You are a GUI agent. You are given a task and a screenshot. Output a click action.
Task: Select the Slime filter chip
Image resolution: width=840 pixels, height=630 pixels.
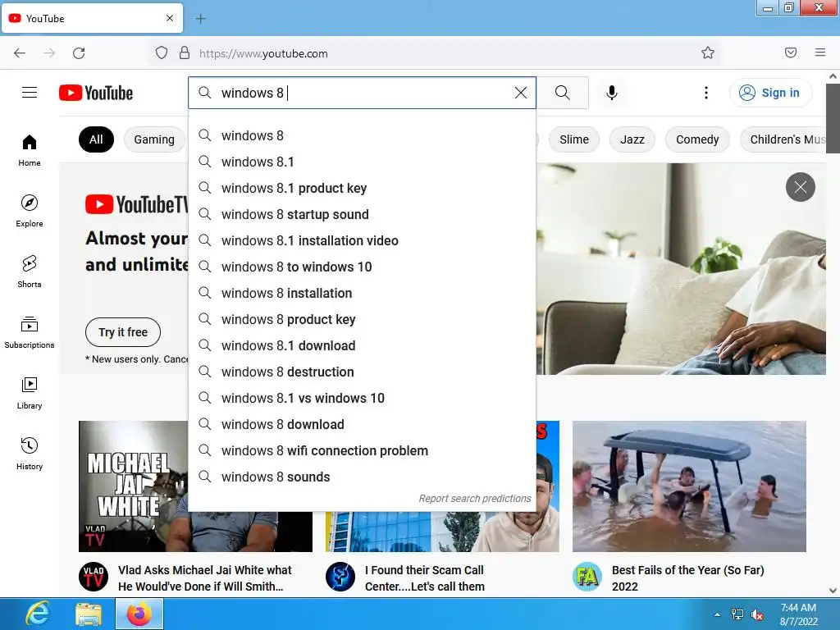click(x=573, y=139)
